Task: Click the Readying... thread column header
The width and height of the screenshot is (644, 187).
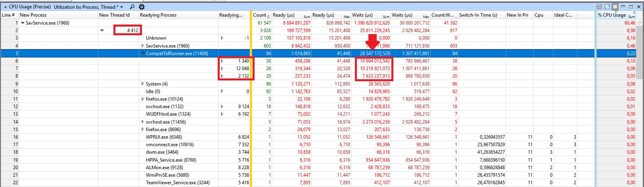Action: (234, 15)
